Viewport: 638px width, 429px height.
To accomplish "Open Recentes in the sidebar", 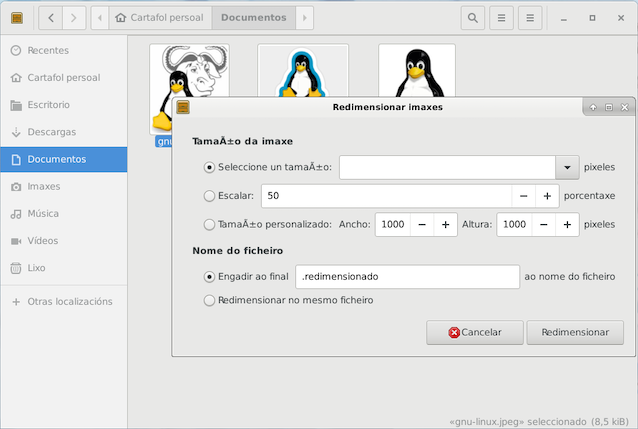I will (48, 50).
